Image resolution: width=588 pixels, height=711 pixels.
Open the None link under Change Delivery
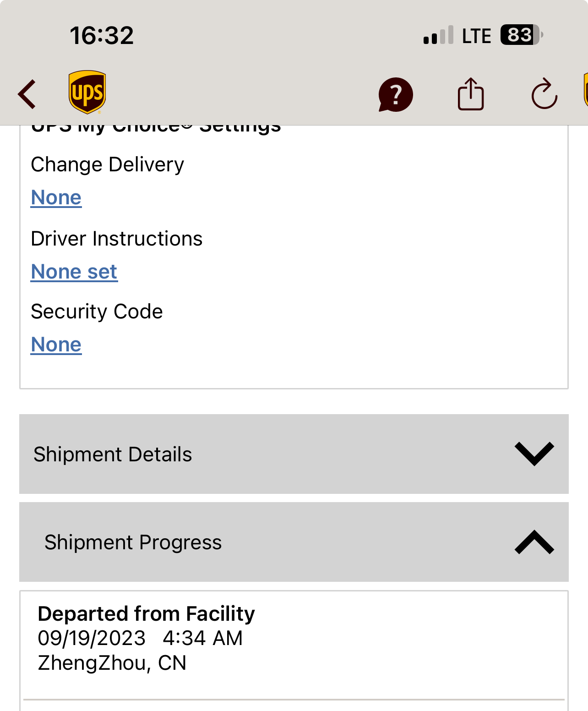tap(56, 197)
